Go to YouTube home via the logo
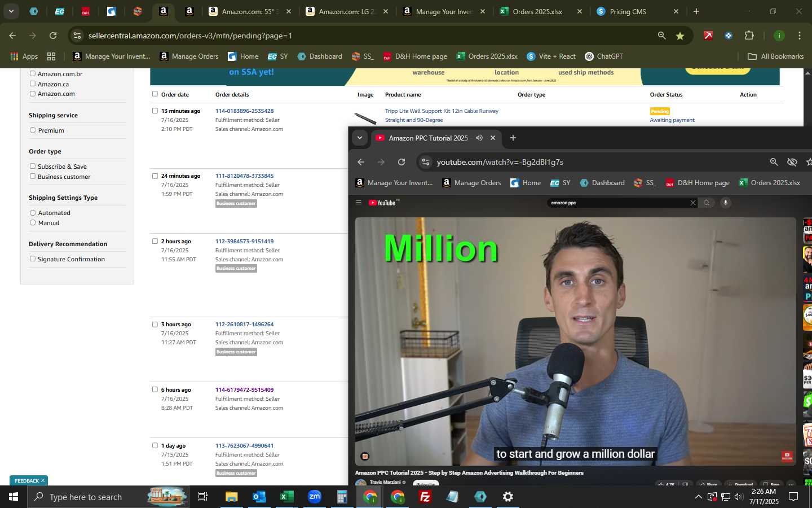Screen dimensions: 812x508 pyautogui.click(x=383, y=203)
